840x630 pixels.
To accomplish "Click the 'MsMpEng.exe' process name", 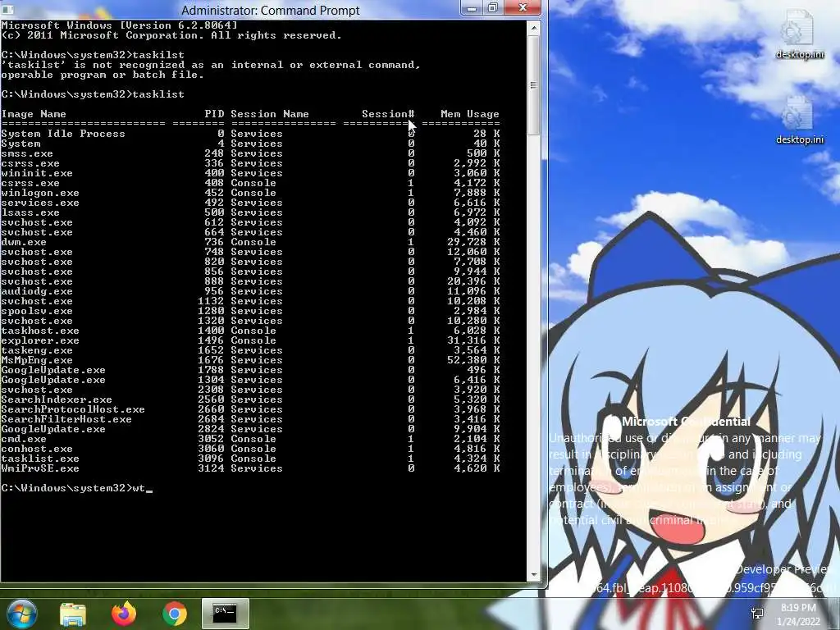I will pyautogui.click(x=37, y=361).
